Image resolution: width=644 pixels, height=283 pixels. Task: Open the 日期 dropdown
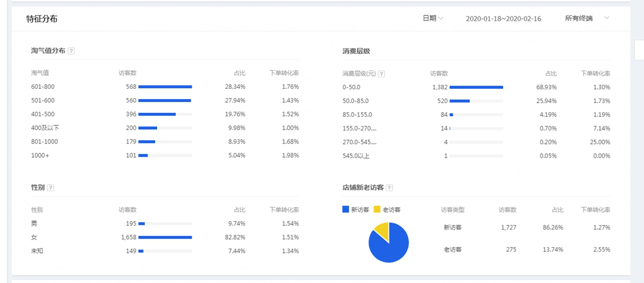pyautogui.click(x=433, y=18)
